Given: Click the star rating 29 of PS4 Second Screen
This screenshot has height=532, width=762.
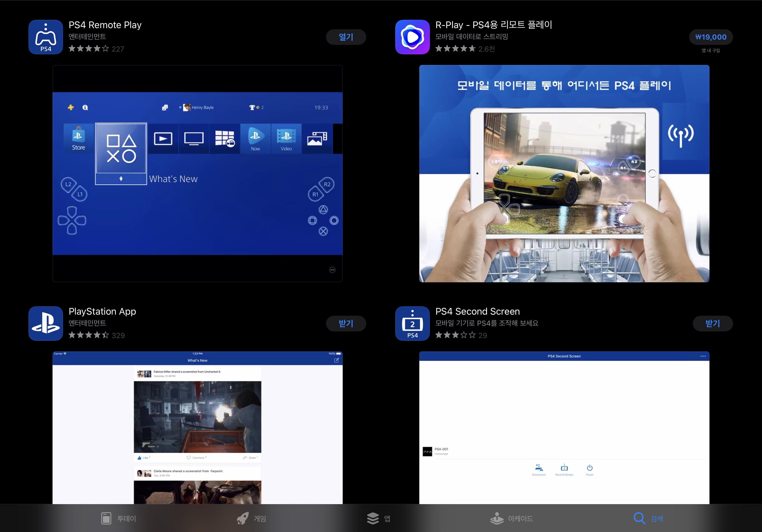Looking at the screenshot, I should [x=461, y=335].
